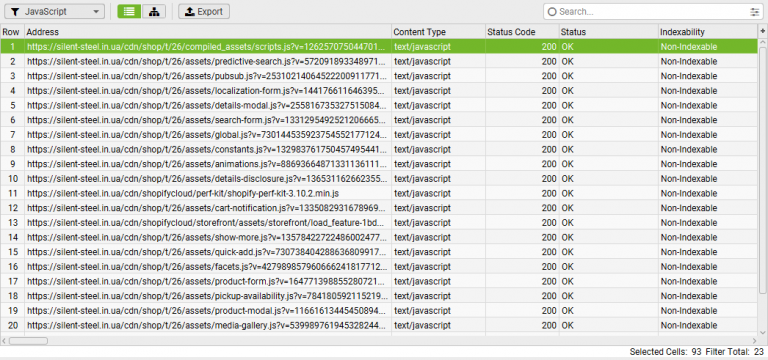The width and height of the screenshot is (768, 360).
Task: Select the facets.js address
Action: point(208,267)
